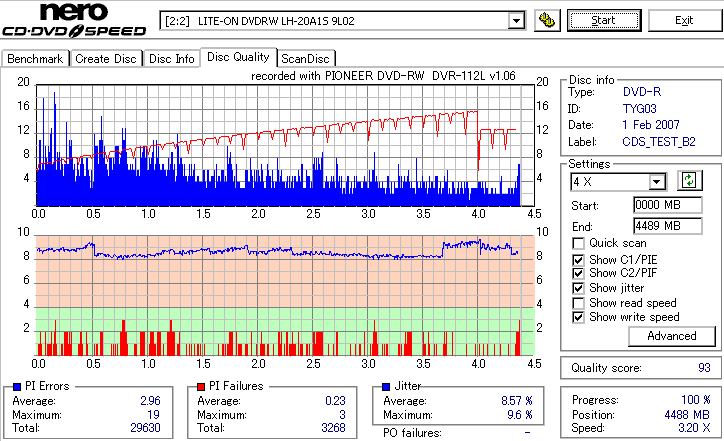
Task: Click the Position value 4488 MB
Action: 687,415
